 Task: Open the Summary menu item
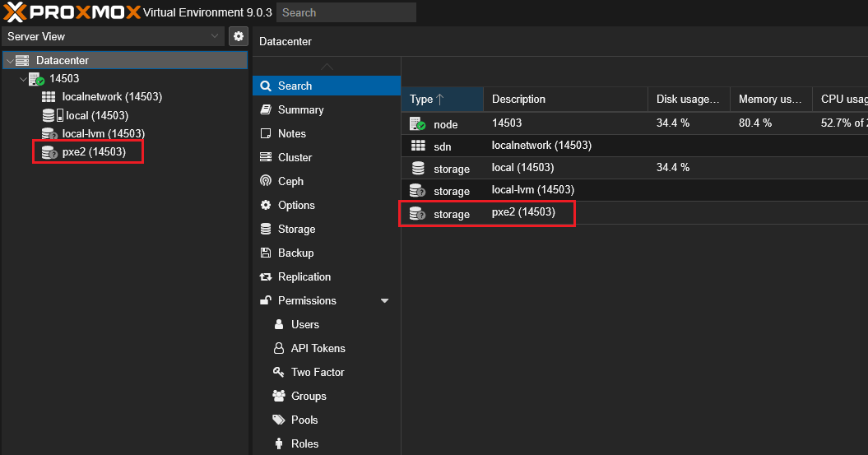coord(300,109)
